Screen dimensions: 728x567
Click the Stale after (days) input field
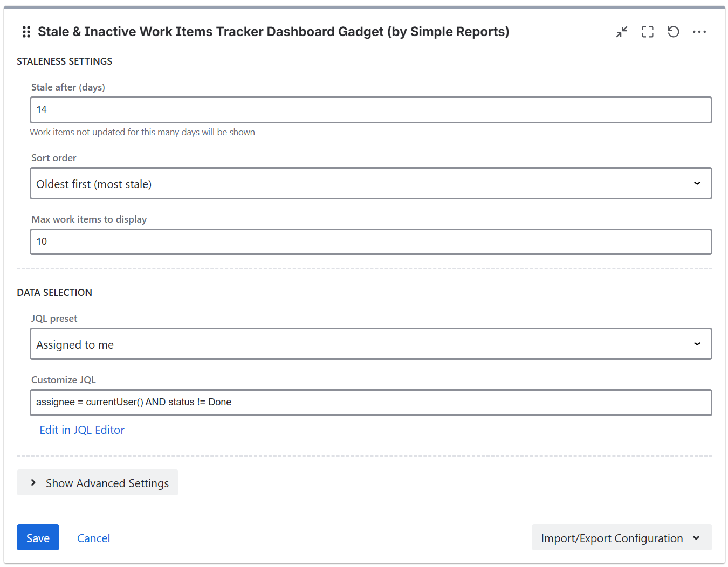tap(370, 110)
